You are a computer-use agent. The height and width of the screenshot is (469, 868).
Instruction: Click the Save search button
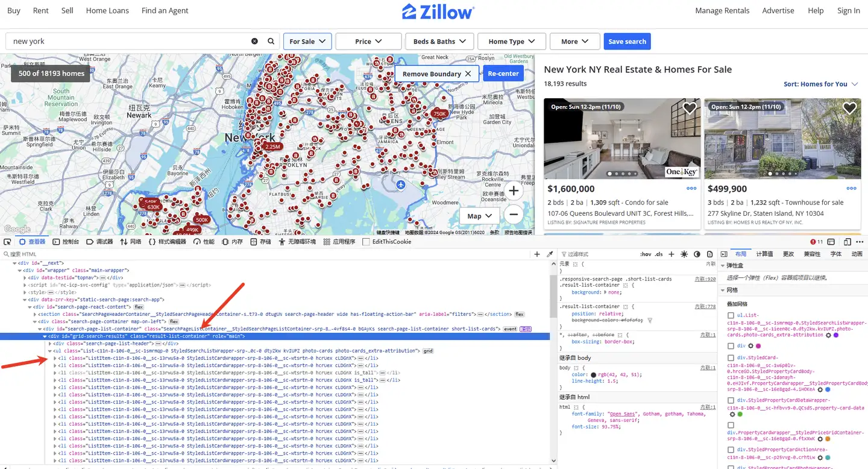click(x=627, y=42)
